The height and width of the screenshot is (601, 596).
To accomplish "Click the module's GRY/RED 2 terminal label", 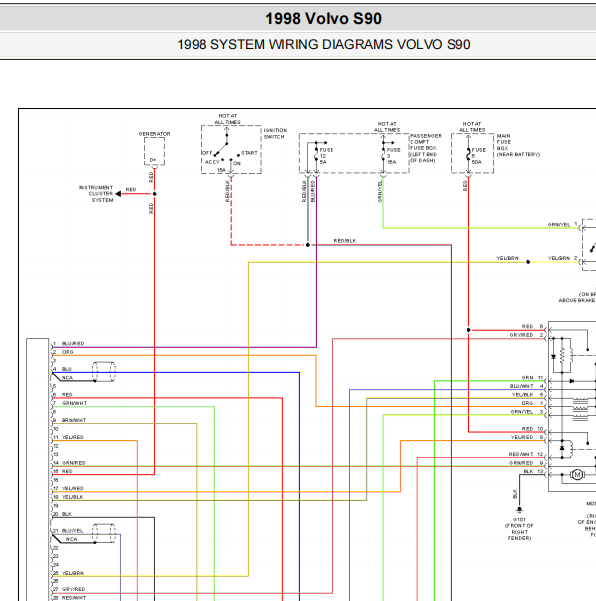I will [527, 335].
